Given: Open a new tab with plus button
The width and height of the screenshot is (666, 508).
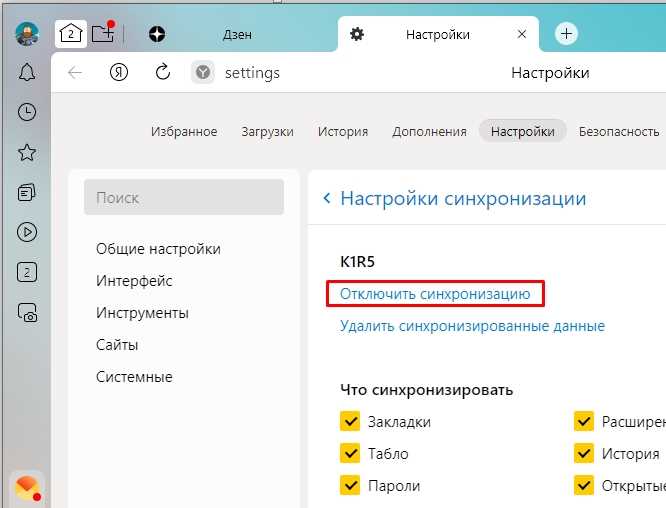Looking at the screenshot, I should point(566,34).
